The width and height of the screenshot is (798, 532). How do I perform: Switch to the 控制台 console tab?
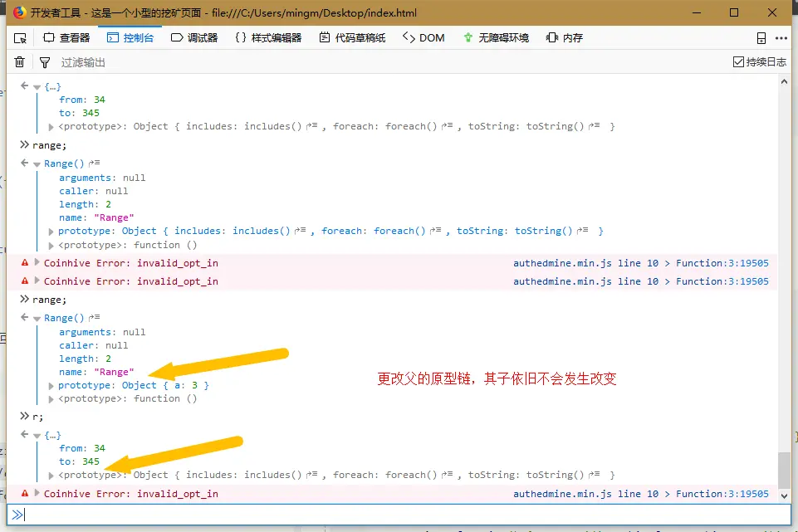click(x=130, y=37)
